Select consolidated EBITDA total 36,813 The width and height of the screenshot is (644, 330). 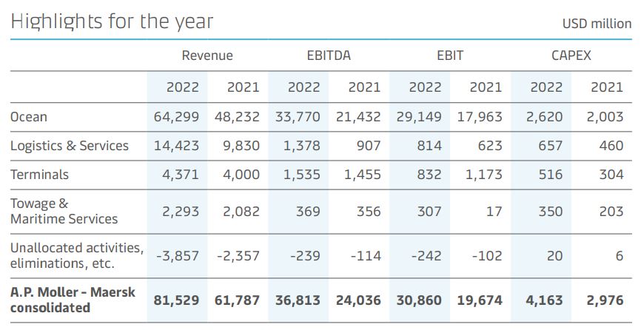coord(298,300)
